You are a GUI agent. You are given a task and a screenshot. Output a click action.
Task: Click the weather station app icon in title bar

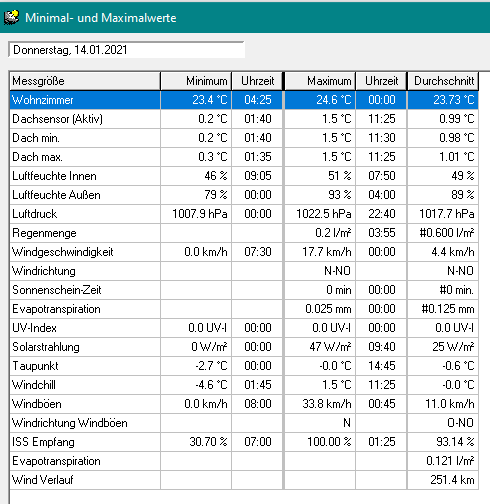tap(11, 18)
